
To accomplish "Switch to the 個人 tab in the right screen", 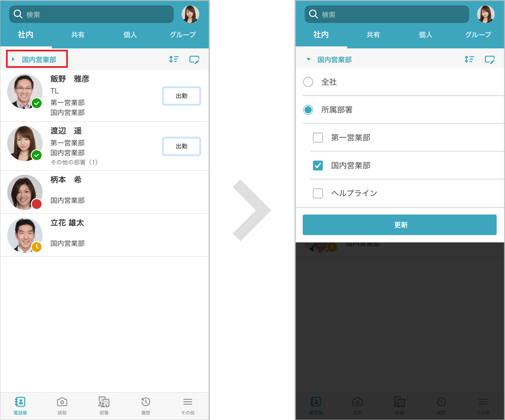I will tap(426, 34).
